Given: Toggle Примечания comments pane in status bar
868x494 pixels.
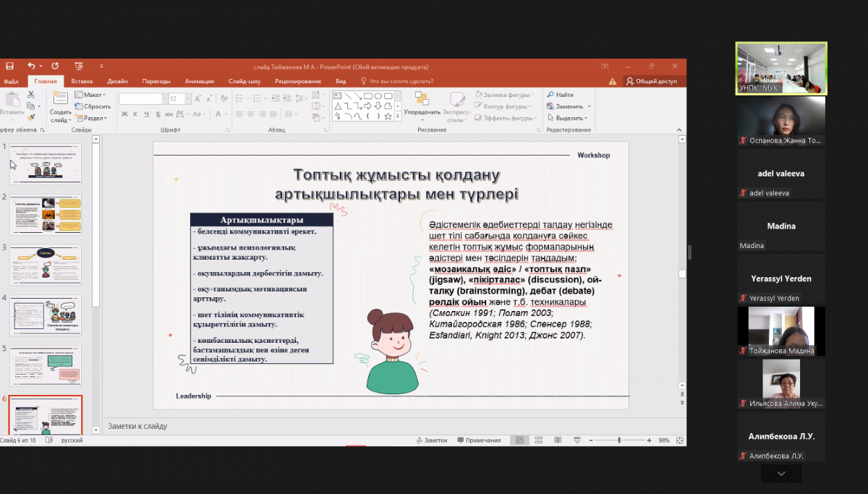Looking at the screenshot, I should pos(479,440).
